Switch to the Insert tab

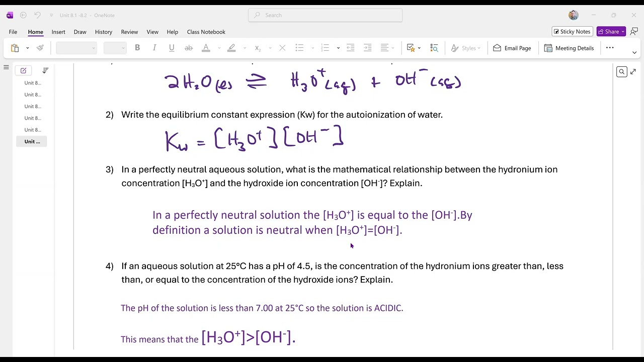[58, 32]
